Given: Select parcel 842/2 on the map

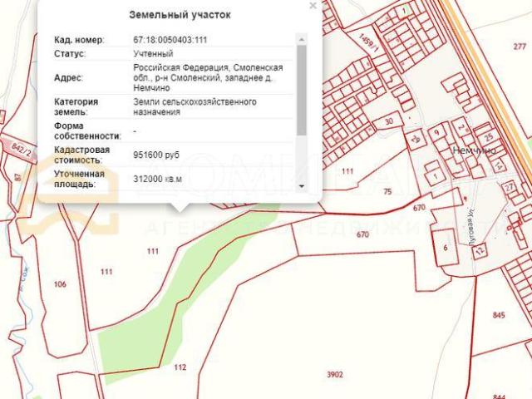Looking at the screenshot, I should pos(21,150).
